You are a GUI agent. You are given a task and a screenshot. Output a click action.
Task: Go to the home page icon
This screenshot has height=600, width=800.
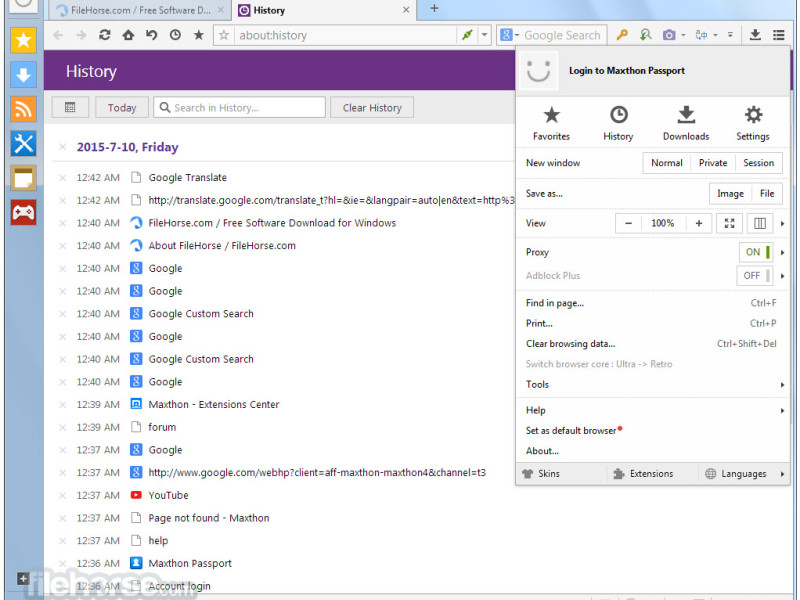(128, 35)
